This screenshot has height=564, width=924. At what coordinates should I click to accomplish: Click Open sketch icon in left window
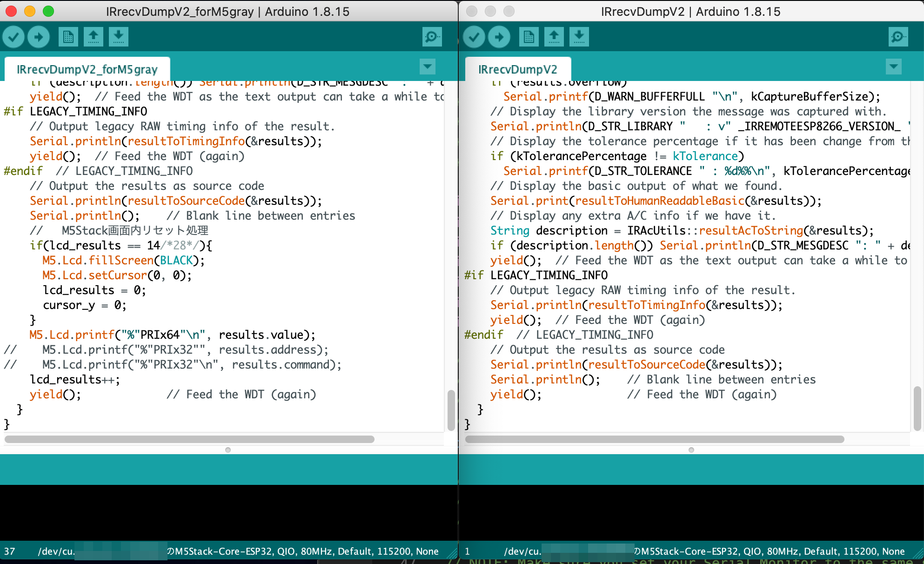pos(94,37)
